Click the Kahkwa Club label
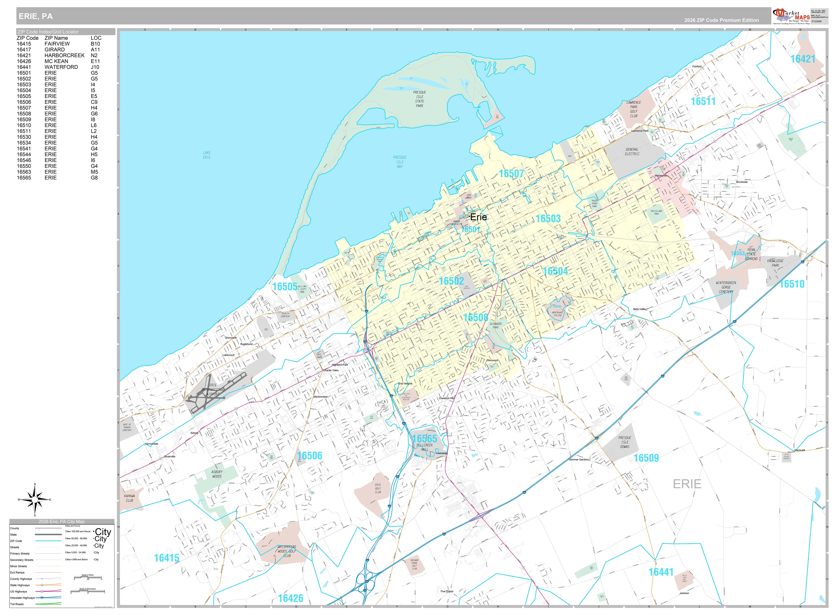 (x=129, y=498)
